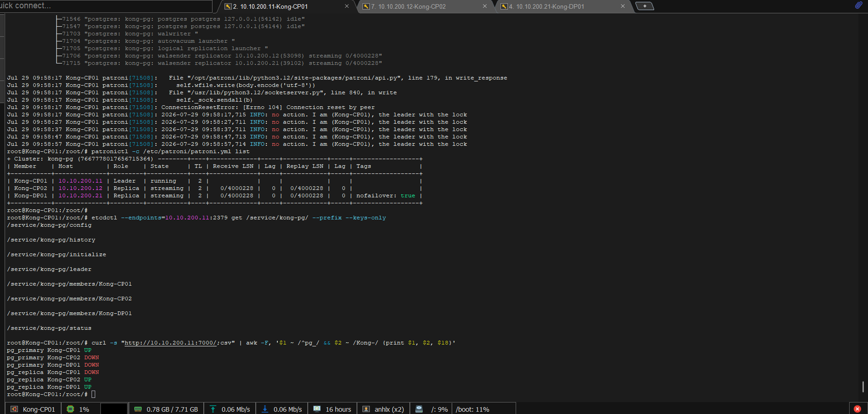Click the upload speed arrow icon

point(213,409)
